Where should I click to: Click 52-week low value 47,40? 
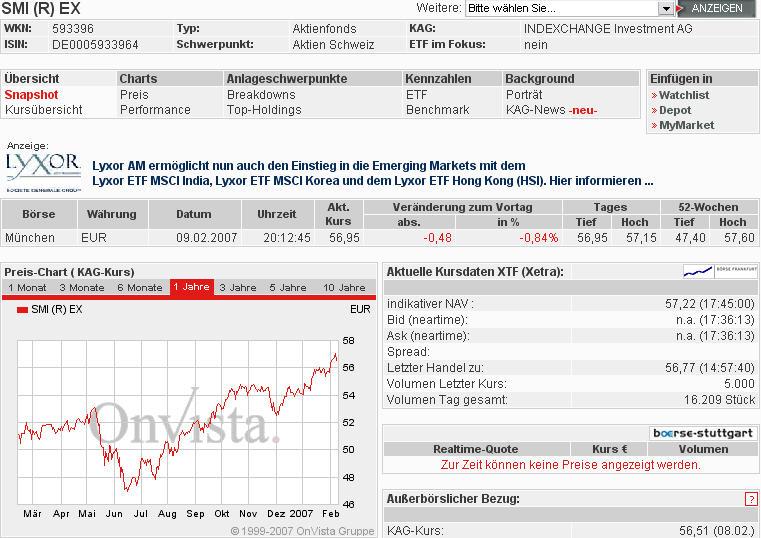pos(690,238)
